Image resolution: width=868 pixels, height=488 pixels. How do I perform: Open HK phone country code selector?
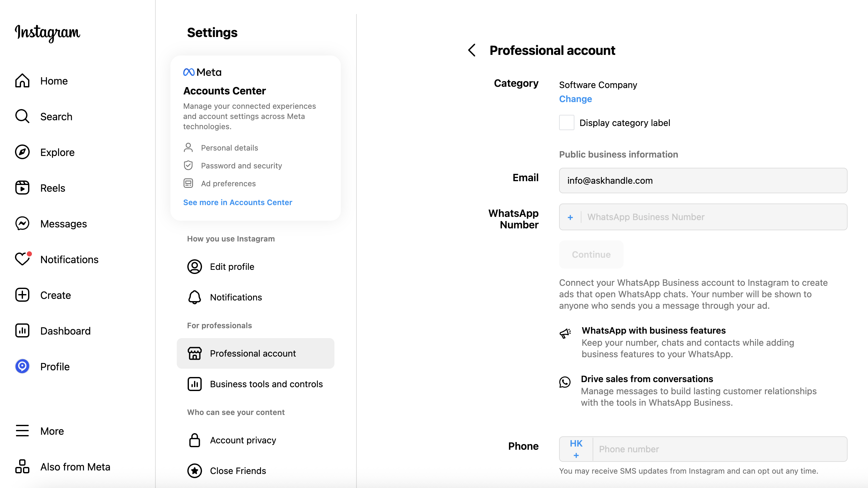[x=576, y=449]
